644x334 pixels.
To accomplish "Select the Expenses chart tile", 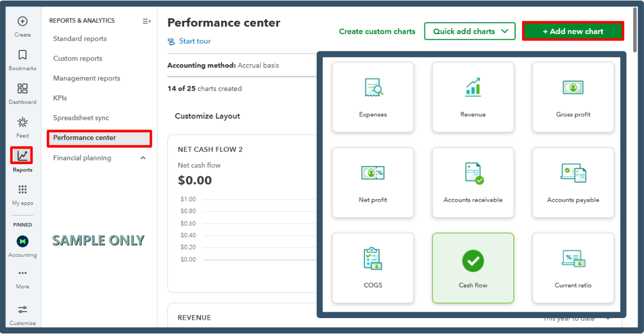I will 372,97.
